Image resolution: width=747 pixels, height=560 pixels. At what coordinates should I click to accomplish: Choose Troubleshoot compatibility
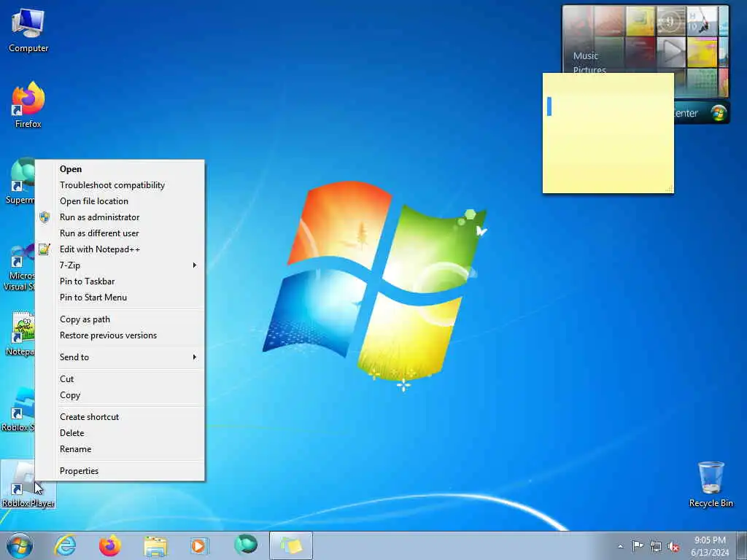click(x=120, y=185)
